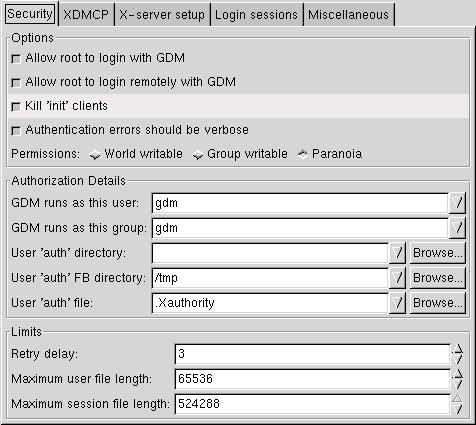Switch to the Security tab
This screenshot has width=476, height=425.
(30, 14)
